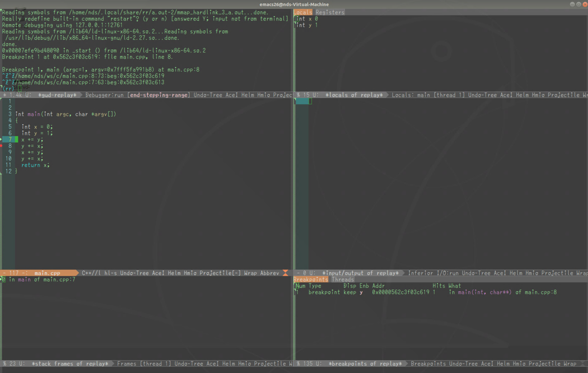Viewport: 588px width, 373px height.
Task: Click '% 135 U:' status in breakpoints mode line
Action: [310, 364]
